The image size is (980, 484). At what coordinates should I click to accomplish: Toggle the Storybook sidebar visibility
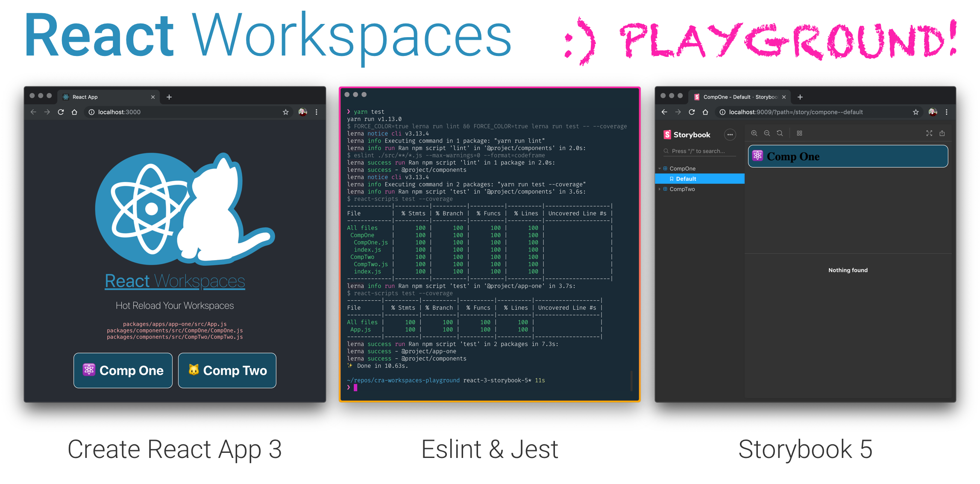click(730, 132)
